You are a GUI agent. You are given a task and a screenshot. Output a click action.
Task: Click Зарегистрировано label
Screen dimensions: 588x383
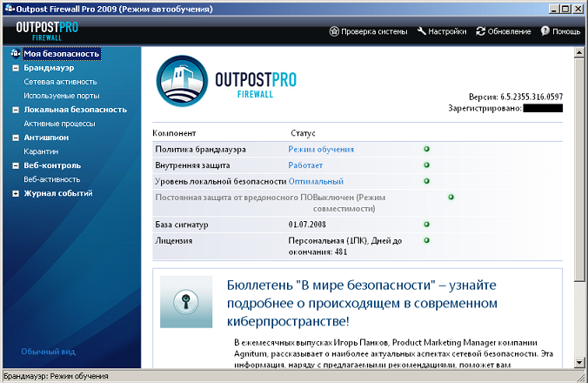click(484, 109)
